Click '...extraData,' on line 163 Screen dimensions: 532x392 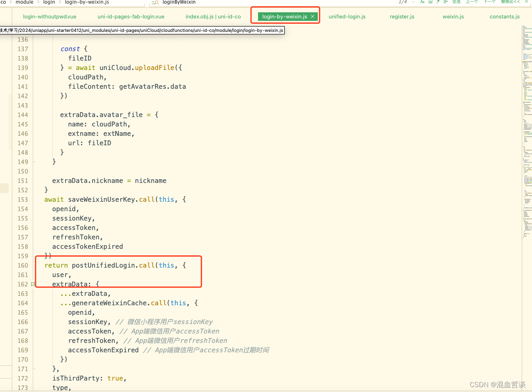[86, 294]
